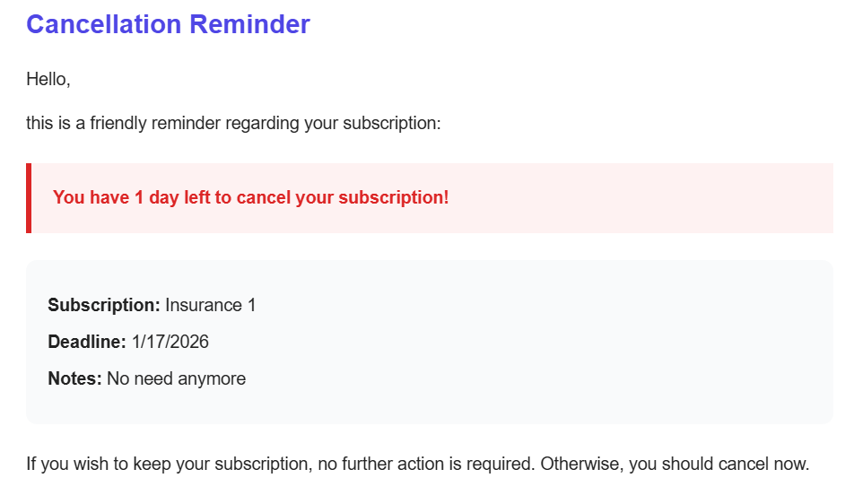Select the "No need anymore" note text
This screenshot has width=854, height=504.
(x=176, y=378)
